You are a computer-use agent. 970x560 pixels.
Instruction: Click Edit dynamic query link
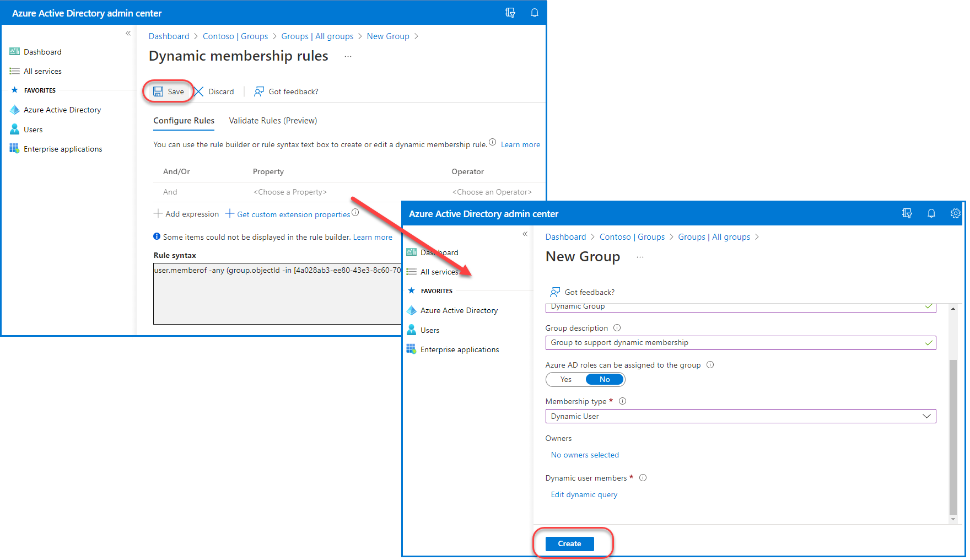tap(584, 494)
